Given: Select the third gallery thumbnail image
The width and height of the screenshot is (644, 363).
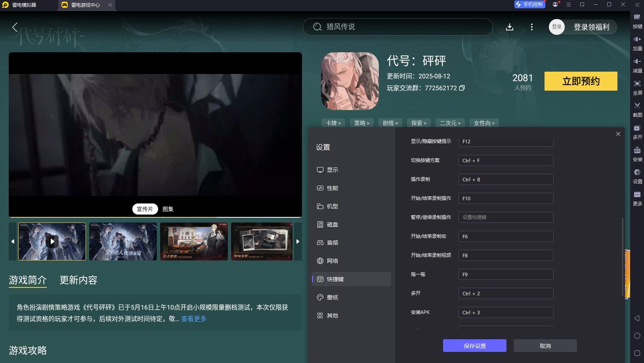Looking at the screenshot, I should pos(194,241).
